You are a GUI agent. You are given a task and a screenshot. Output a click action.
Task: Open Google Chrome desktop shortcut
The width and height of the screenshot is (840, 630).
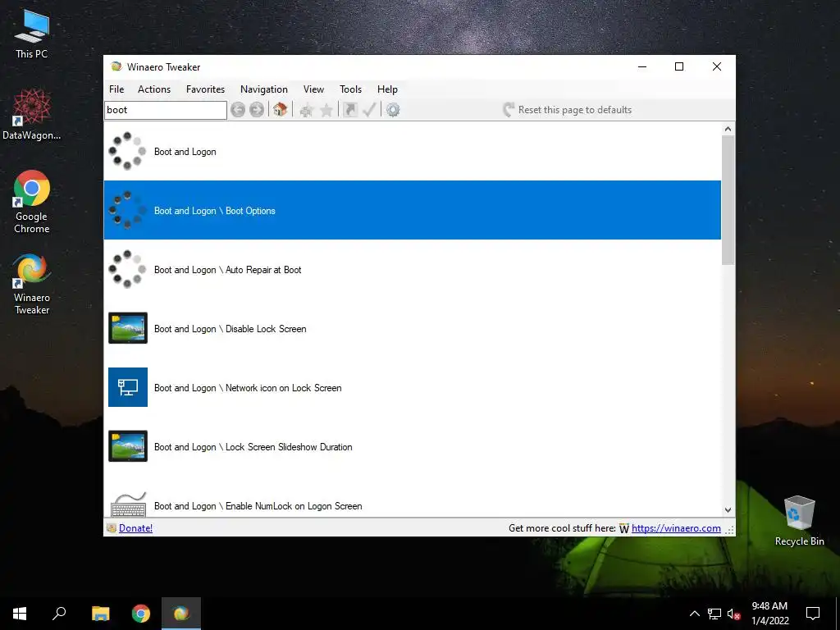(x=32, y=202)
